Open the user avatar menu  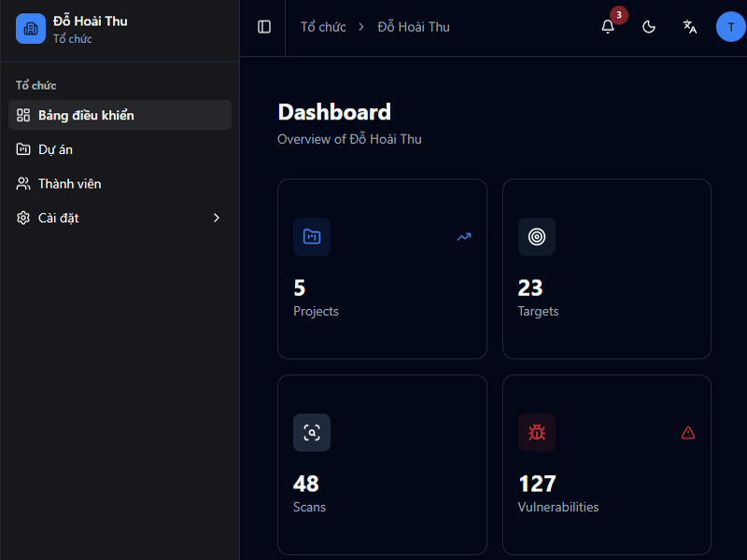(x=730, y=27)
